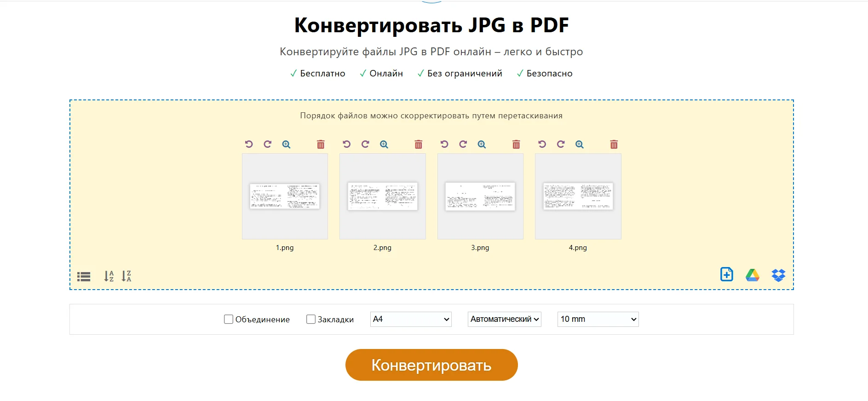Import files from Google Drive

(752, 275)
